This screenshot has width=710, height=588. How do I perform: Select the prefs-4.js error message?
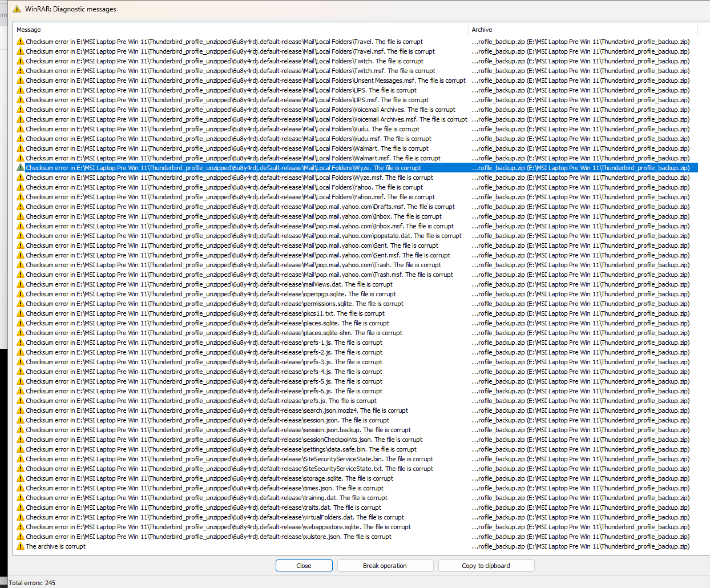pyautogui.click(x=204, y=372)
